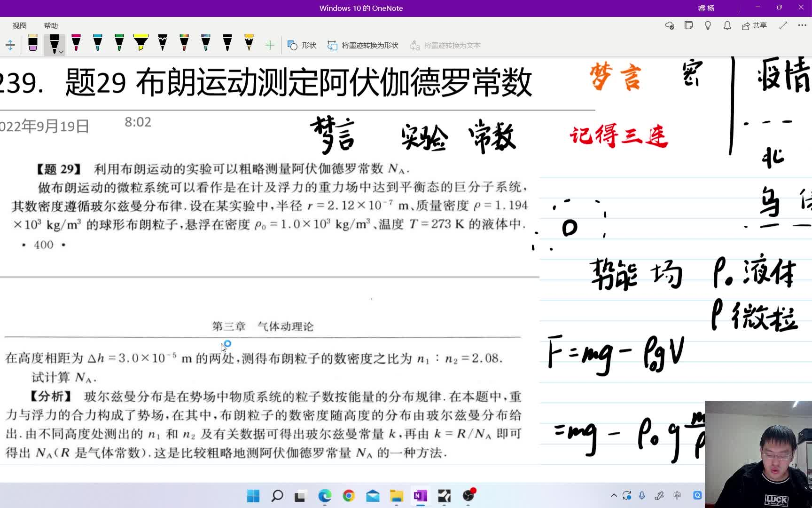This screenshot has width=812, height=508.
Task: Open the 视图 (View) menu
Action: click(19, 25)
